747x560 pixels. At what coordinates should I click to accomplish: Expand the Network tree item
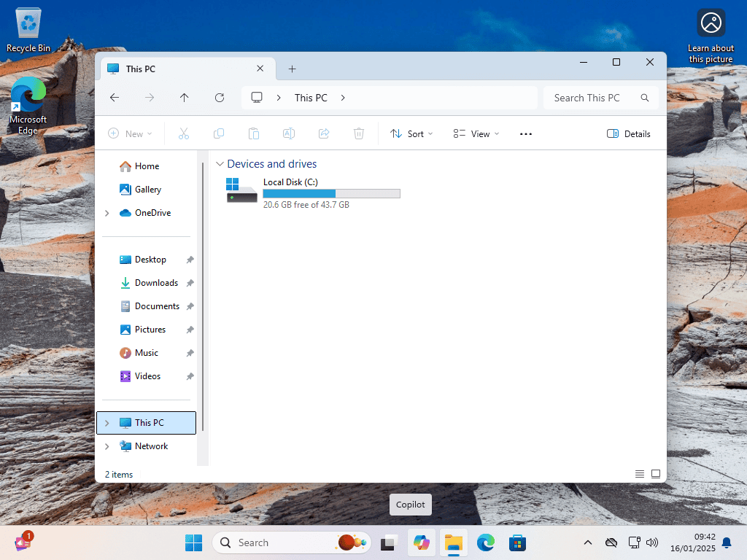click(107, 446)
